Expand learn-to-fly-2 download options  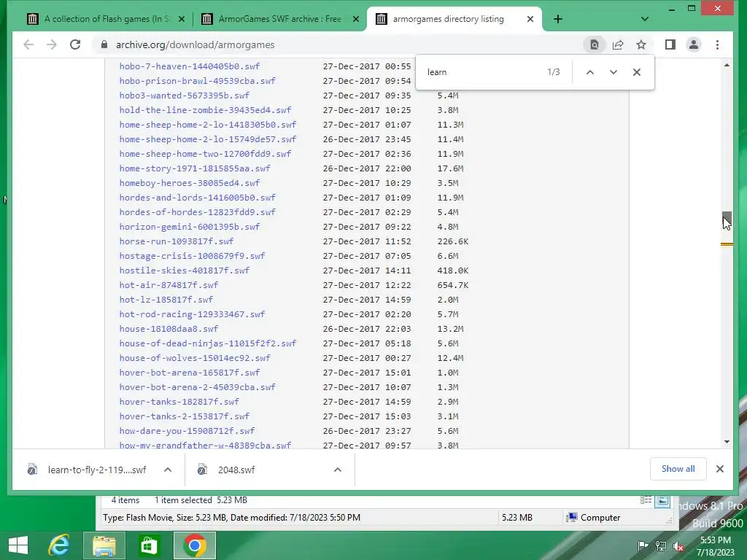tap(168, 470)
